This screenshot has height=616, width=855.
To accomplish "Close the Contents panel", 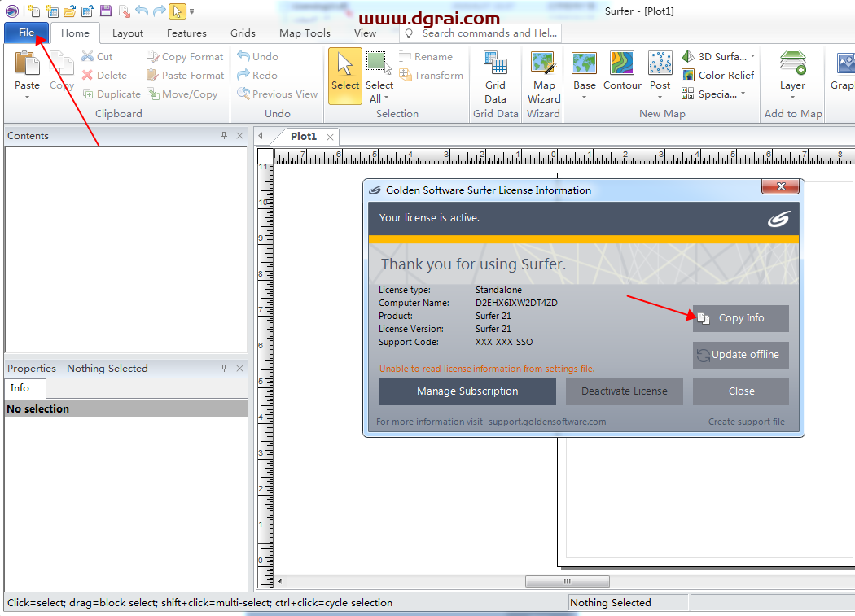I will (239, 135).
